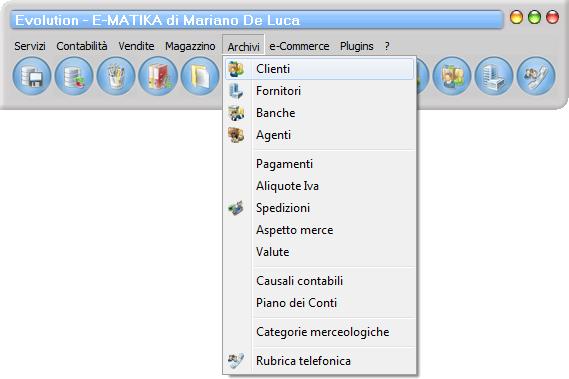
Task: Open the Valute entry
Action: coord(319,252)
